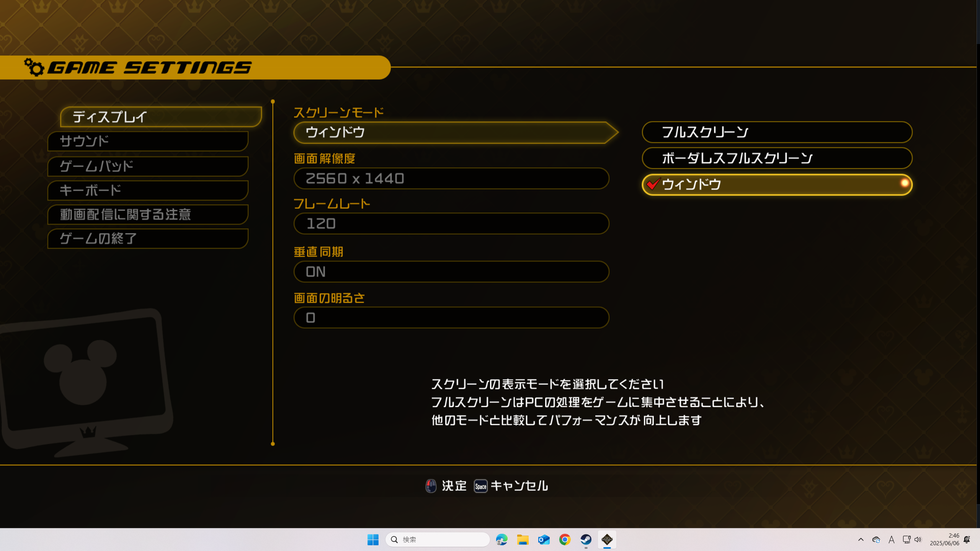Click the Space key icon for キャンセル
The width and height of the screenshot is (980, 551).
[x=480, y=486]
